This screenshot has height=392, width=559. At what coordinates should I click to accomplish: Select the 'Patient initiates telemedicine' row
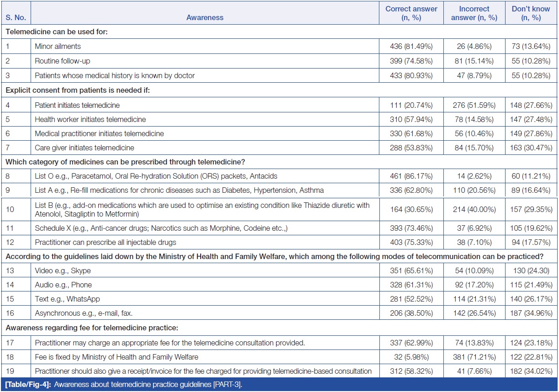(77, 105)
